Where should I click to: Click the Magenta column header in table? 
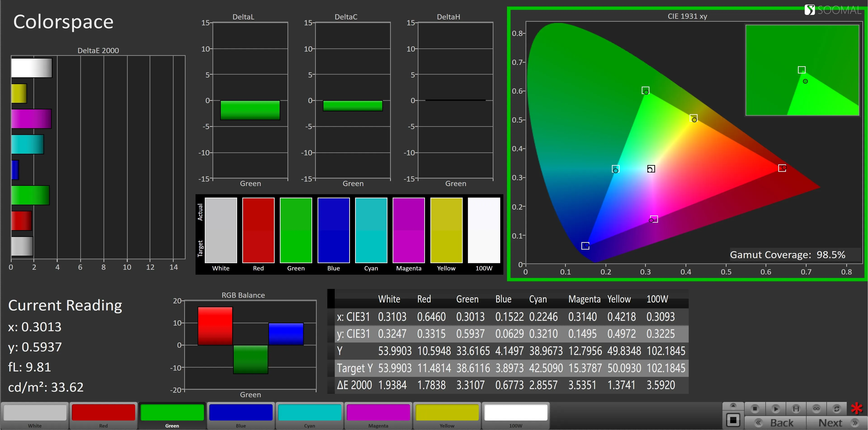coord(584,299)
